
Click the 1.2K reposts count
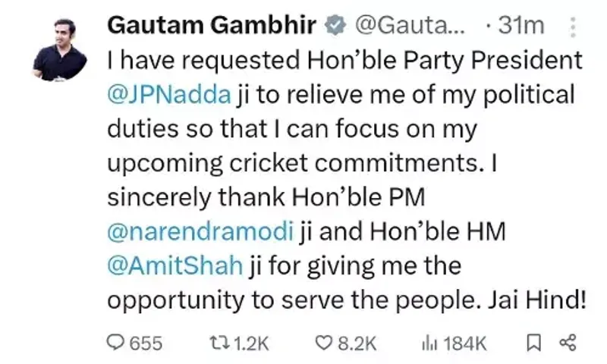click(250, 344)
